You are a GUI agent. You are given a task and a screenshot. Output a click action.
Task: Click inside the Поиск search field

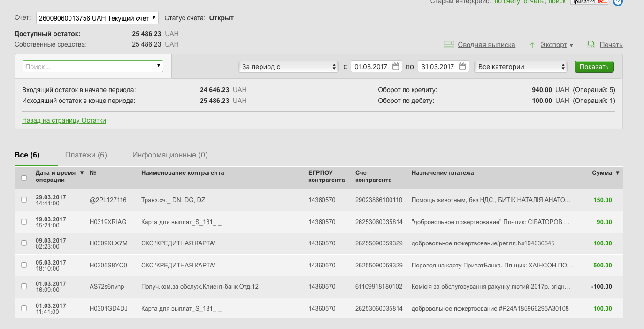coord(89,67)
